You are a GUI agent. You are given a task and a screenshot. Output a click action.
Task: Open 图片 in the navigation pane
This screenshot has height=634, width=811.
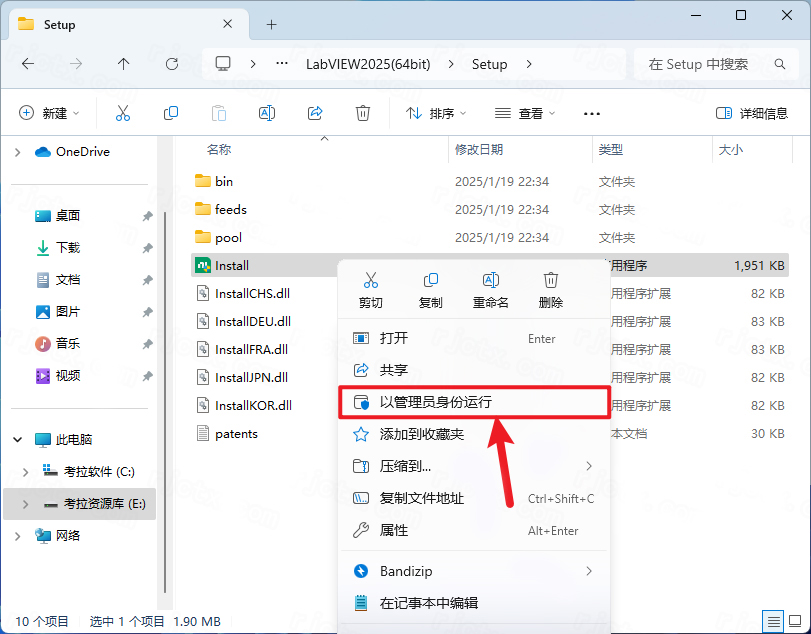coord(67,312)
